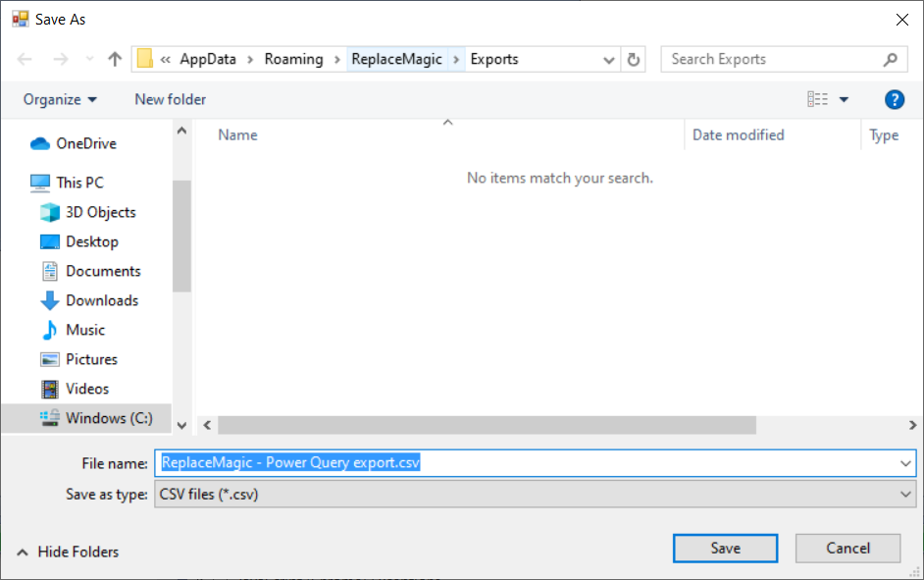Click New folder in the toolbar

pos(170,99)
